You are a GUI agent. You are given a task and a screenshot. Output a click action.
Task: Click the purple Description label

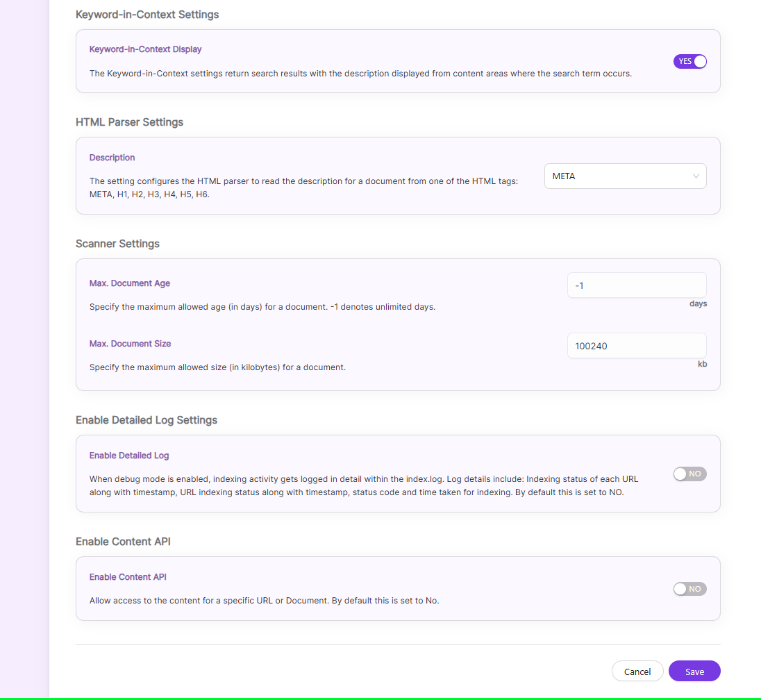112,157
